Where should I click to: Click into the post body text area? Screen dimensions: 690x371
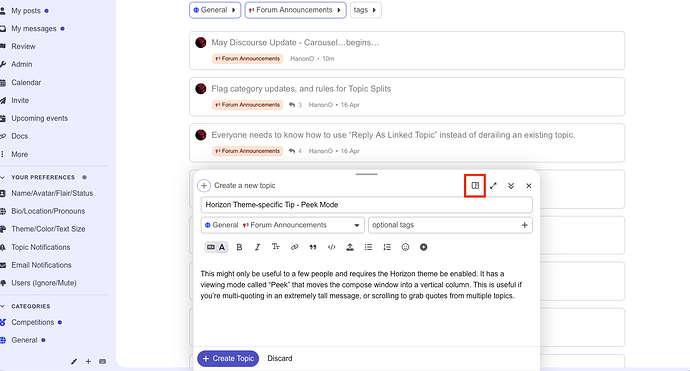(367, 304)
